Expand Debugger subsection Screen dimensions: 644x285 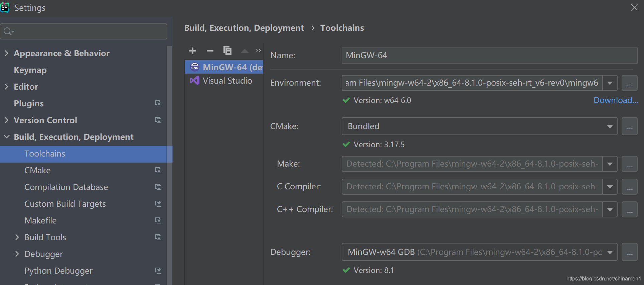coord(17,254)
